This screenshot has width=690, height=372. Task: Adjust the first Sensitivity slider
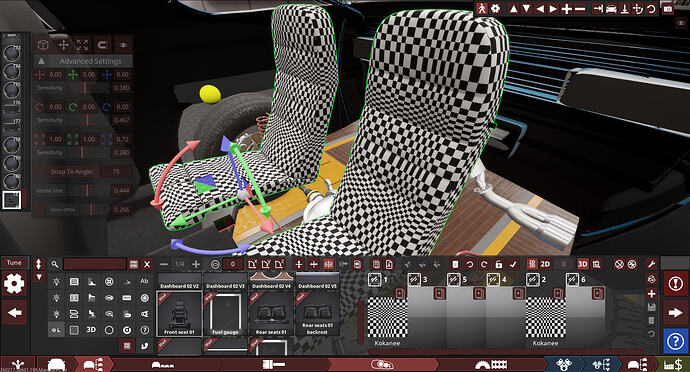[88, 88]
